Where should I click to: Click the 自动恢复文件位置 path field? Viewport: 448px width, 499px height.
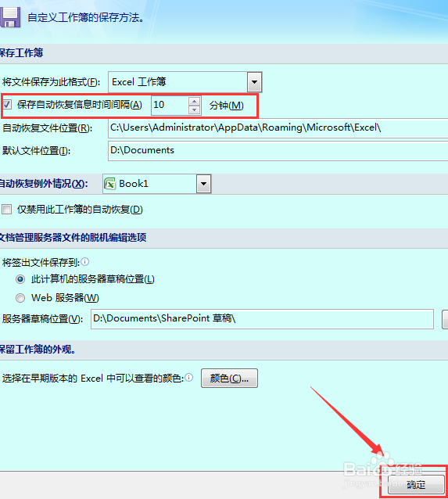pos(278,128)
